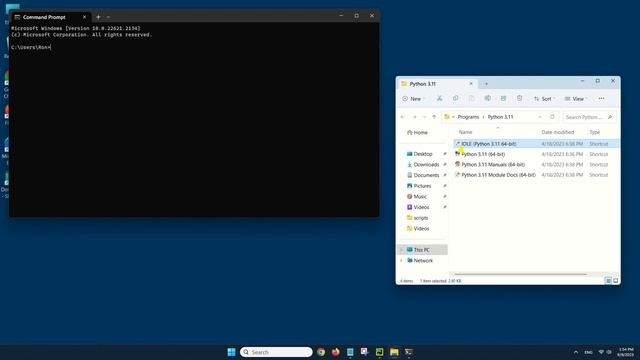Screen dimensions: 640x360
Task: Click the Programs breadcrumb in the address bar
Action: click(468, 117)
